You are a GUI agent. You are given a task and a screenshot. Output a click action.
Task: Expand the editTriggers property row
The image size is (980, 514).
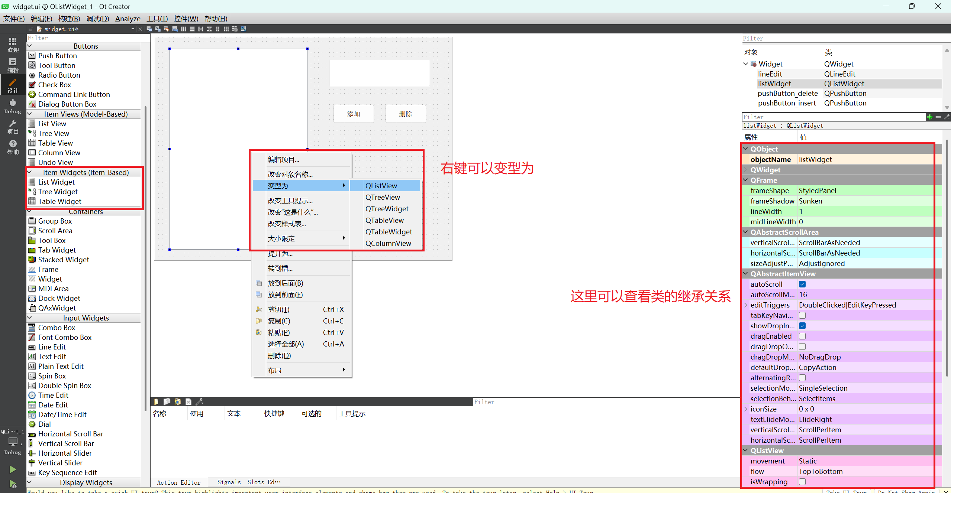(x=745, y=305)
